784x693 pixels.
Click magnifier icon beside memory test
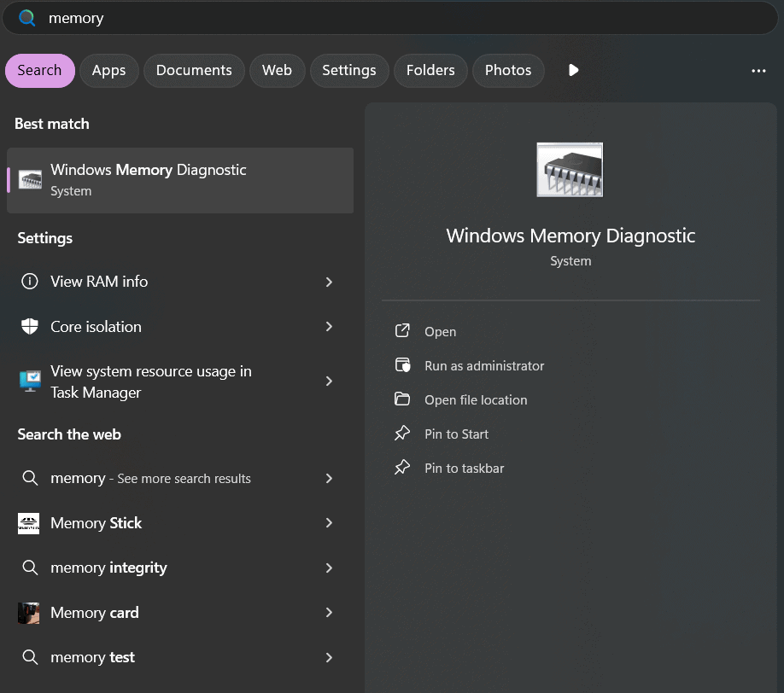point(30,657)
